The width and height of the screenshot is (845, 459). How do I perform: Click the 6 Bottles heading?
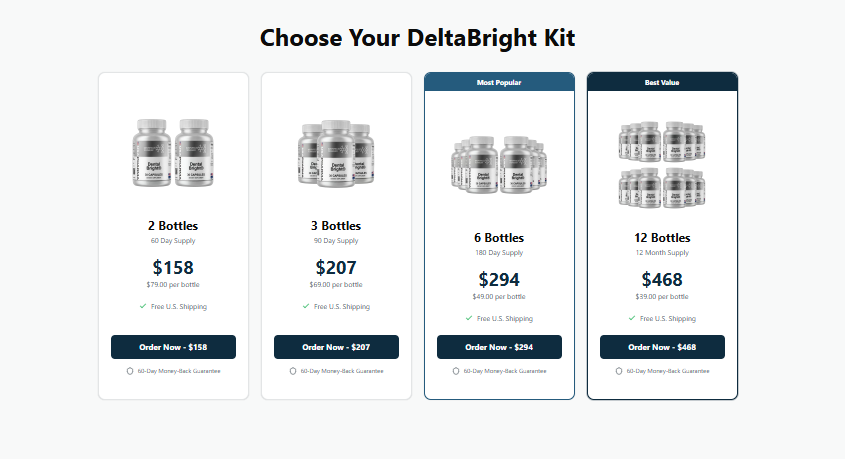tap(499, 238)
